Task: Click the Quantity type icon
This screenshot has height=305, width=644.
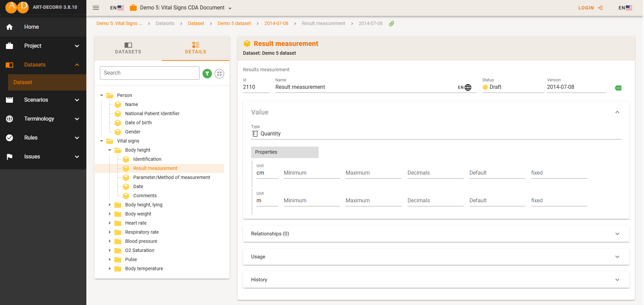Action: (x=255, y=134)
